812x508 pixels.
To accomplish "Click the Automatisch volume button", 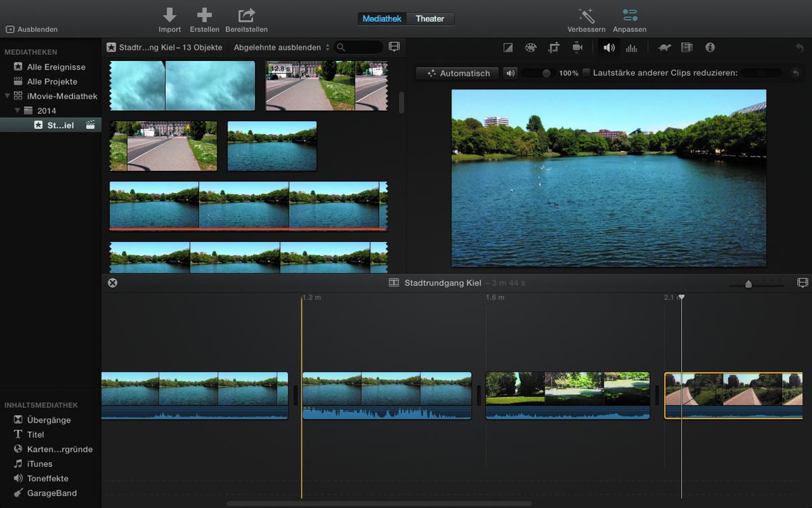I will tap(457, 73).
